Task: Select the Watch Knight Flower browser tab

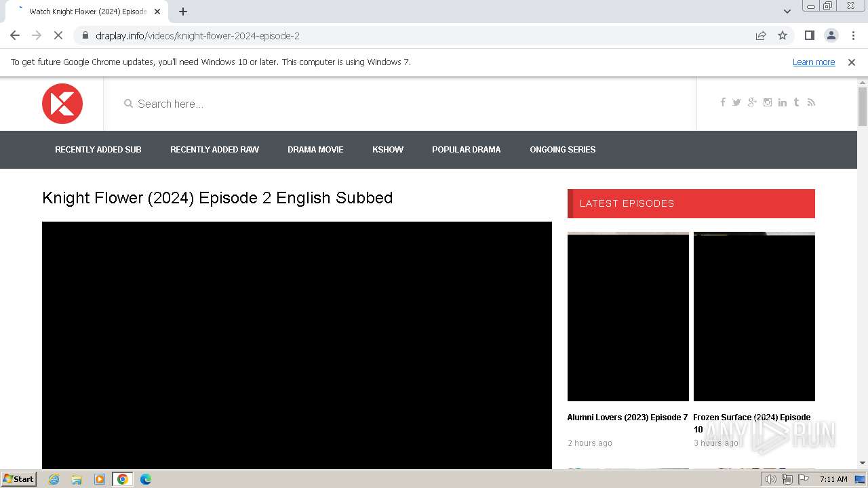Action: click(x=85, y=12)
